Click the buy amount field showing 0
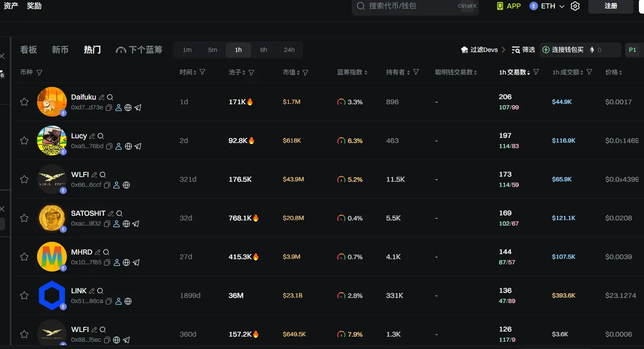Screen dimensions: 644x349 pyautogui.click(x=604, y=50)
